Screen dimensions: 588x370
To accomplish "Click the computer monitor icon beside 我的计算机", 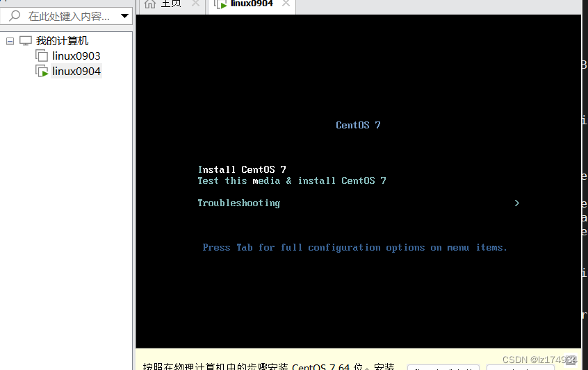I will pyautogui.click(x=26, y=41).
